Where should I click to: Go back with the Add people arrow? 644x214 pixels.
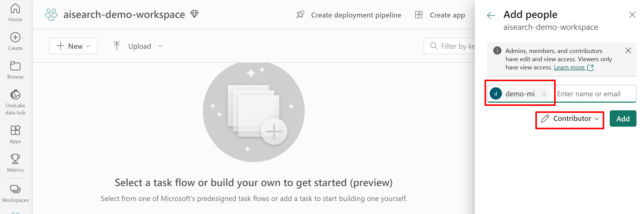point(491,16)
